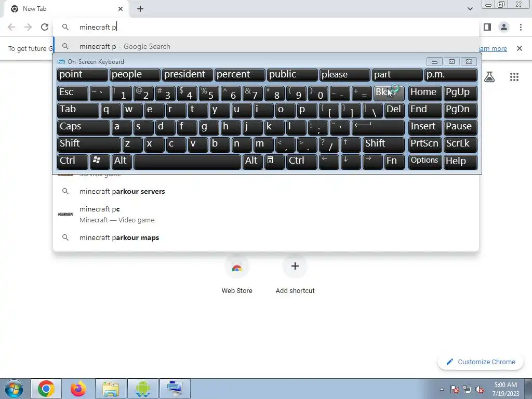Click the keyboard context menu key

click(x=274, y=162)
